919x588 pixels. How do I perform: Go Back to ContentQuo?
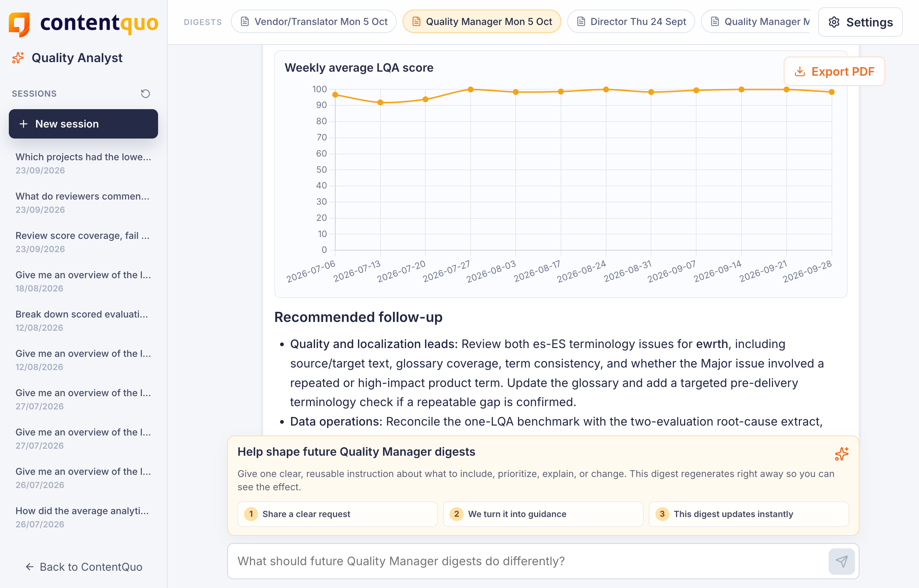(83, 567)
